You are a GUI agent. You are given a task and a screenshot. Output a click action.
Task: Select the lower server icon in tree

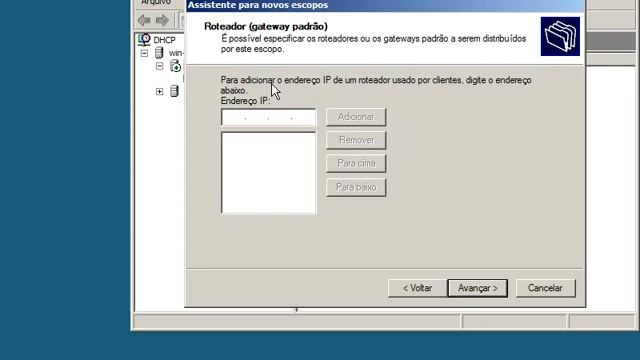[x=174, y=91]
